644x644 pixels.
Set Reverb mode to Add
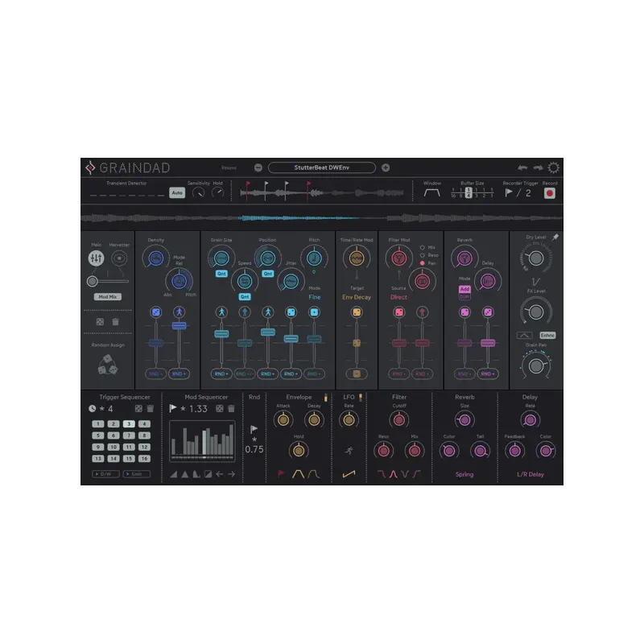click(464, 289)
